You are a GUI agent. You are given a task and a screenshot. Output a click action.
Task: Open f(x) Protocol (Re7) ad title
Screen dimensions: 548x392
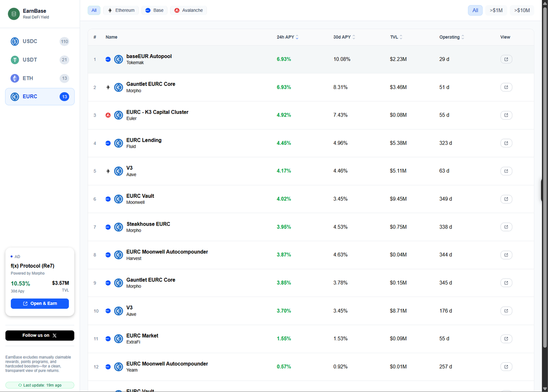[x=32, y=266]
